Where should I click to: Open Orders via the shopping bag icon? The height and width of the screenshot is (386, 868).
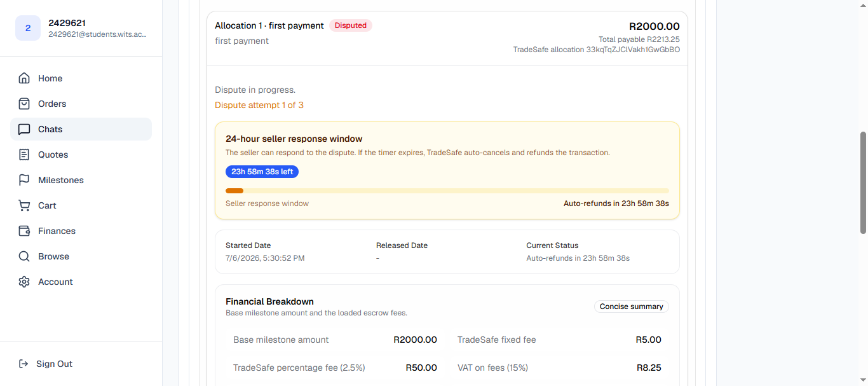[24, 104]
